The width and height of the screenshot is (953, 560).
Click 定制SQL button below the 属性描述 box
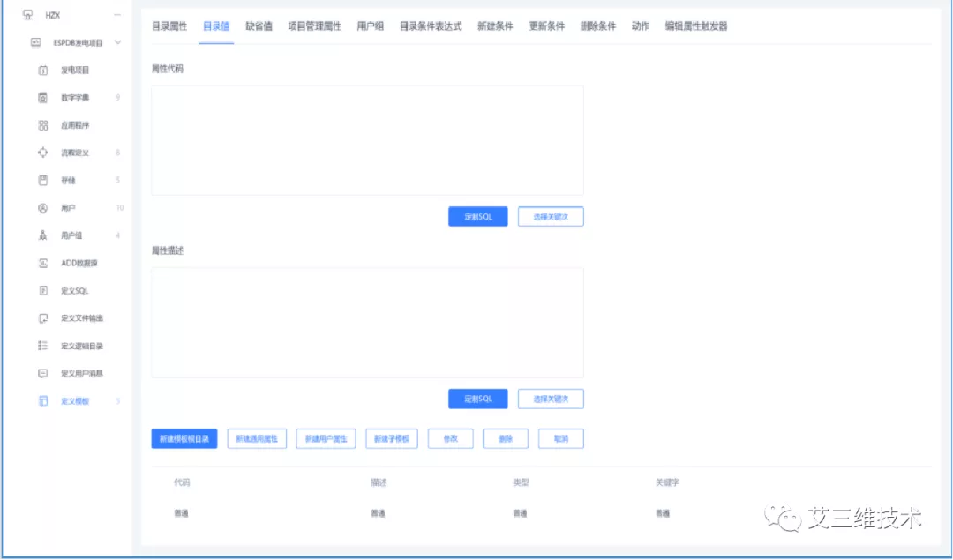click(477, 399)
